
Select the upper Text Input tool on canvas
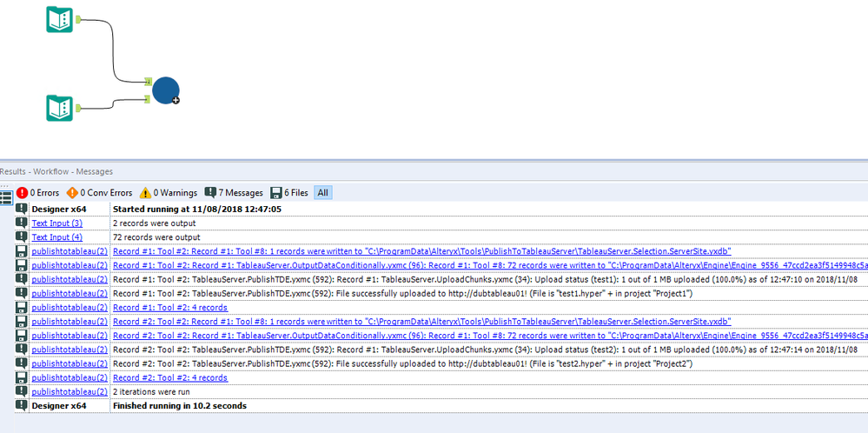click(60, 19)
